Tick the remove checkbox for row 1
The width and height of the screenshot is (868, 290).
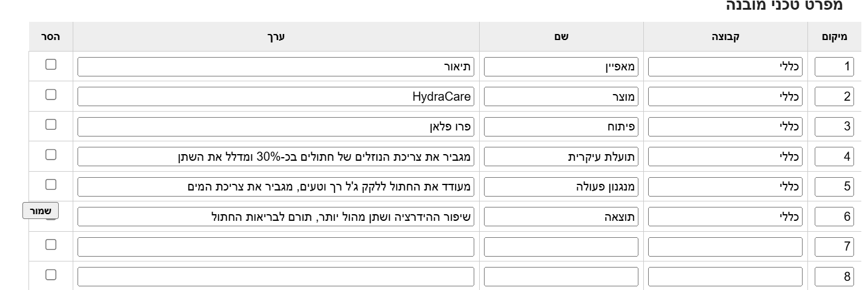[51, 64]
